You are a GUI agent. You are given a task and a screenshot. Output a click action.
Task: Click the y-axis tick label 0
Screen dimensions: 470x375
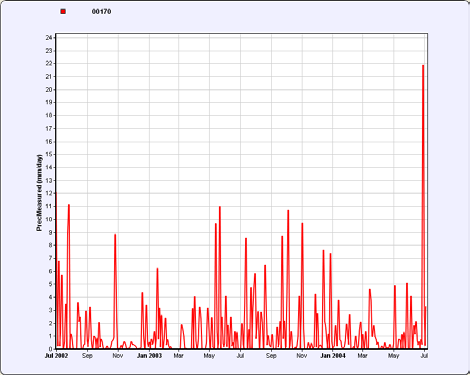tap(51, 349)
